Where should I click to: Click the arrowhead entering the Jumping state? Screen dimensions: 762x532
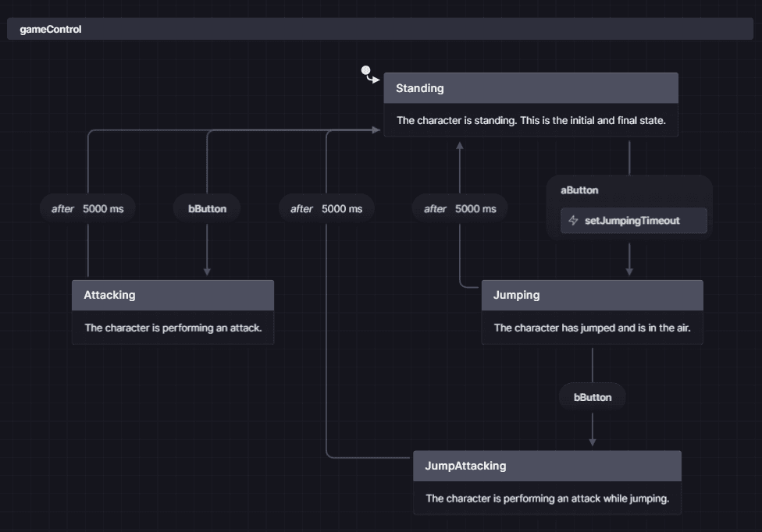(629, 271)
